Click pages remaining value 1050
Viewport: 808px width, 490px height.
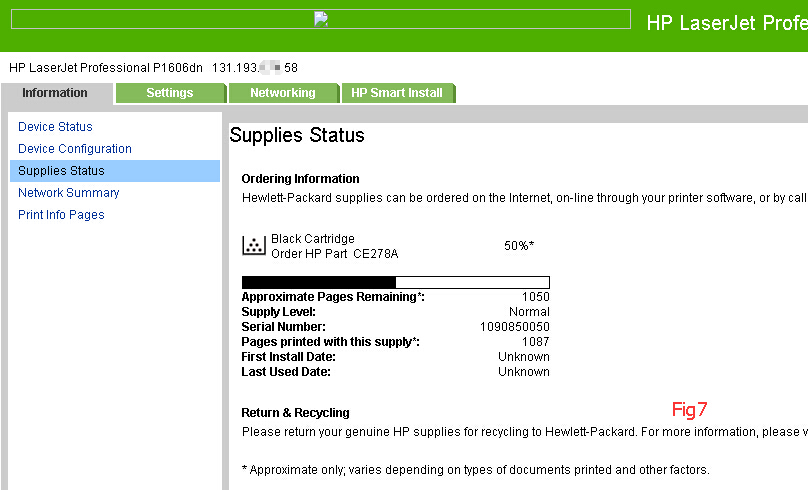pos(536,297)
